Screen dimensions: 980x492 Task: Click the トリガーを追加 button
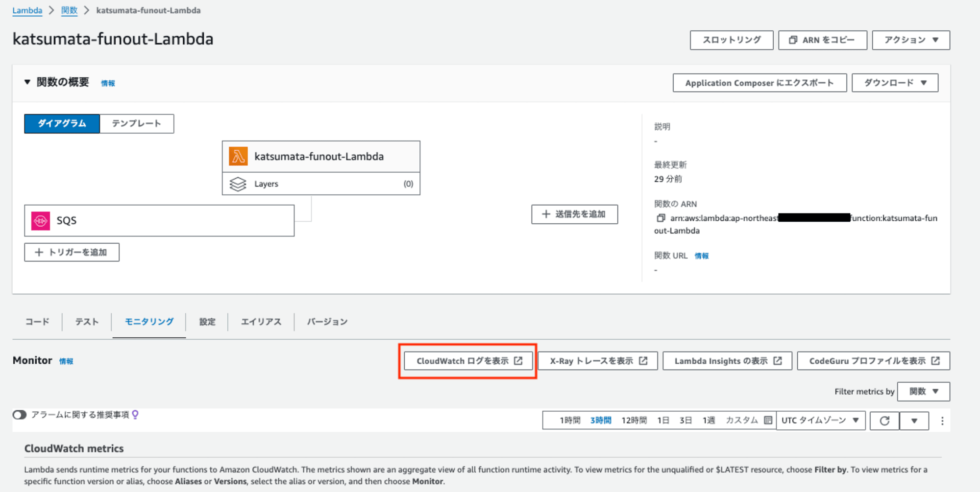72,252
